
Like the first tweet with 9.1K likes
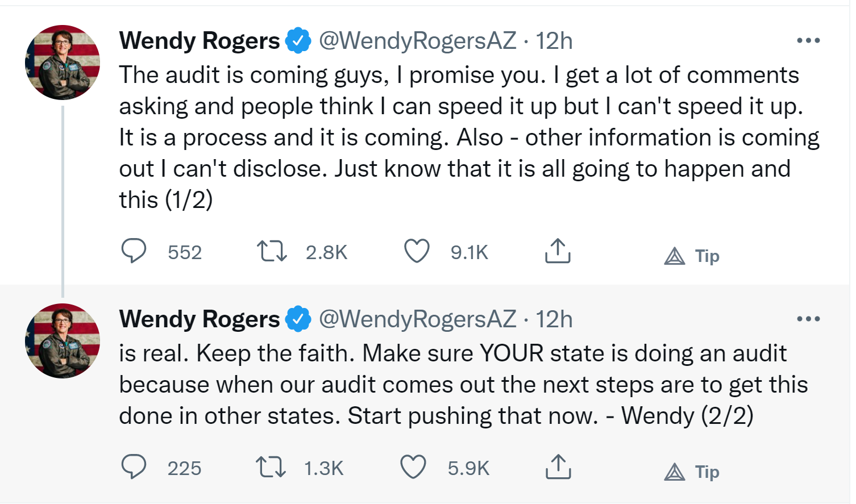pos(417,251)
